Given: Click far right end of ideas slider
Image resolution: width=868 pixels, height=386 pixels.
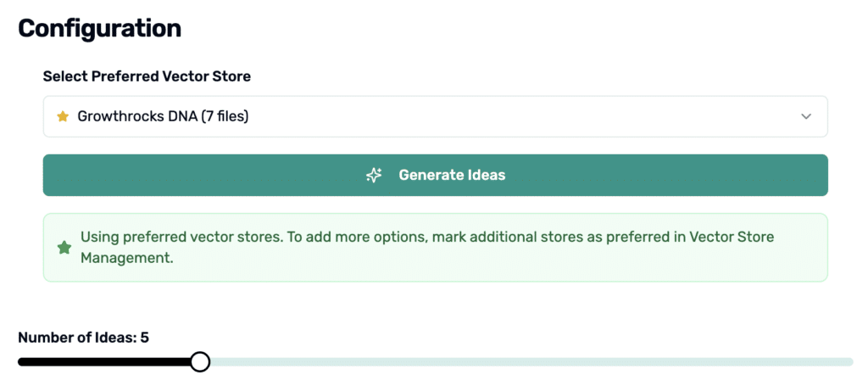Looking at the screenshot, I should click(850, 361).
